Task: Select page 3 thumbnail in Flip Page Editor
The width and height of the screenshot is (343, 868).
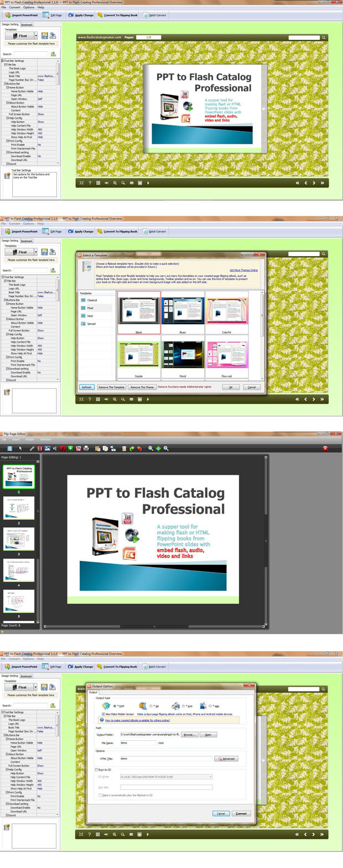Action: (x=19, y=539)
